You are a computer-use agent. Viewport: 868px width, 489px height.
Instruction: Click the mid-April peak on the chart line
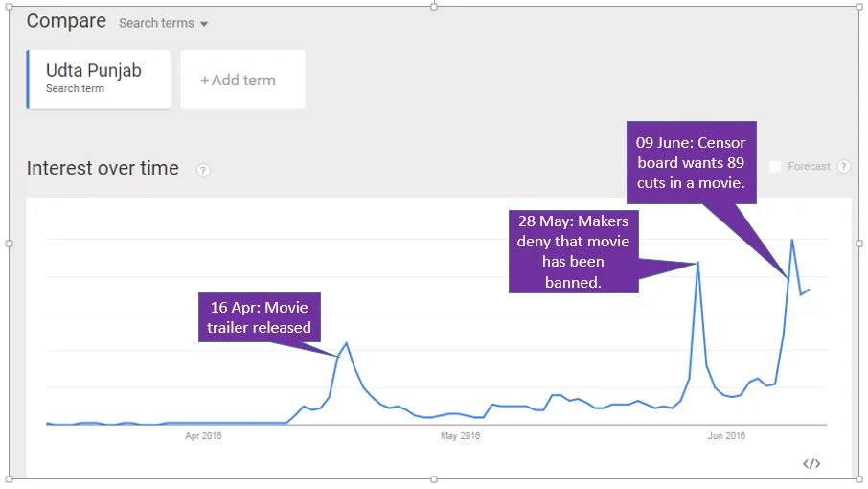(x=347, y=343)
